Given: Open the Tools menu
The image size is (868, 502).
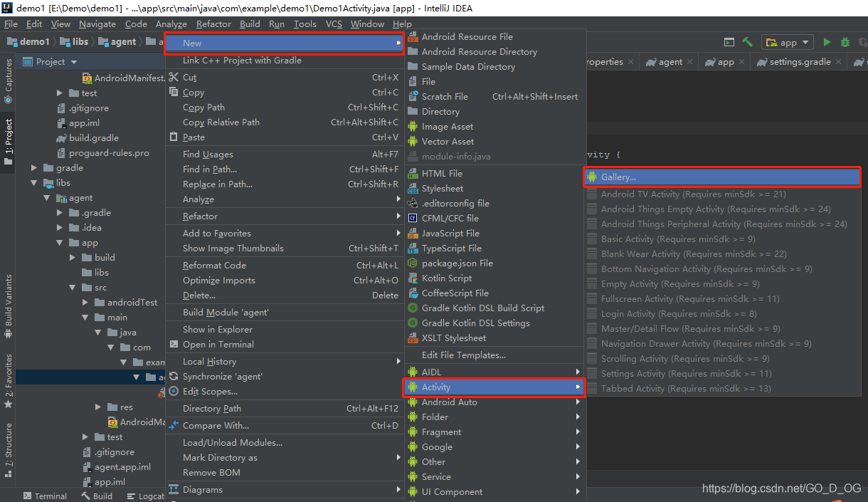Looking at the screenshot, I should click(x=305, y=23).
